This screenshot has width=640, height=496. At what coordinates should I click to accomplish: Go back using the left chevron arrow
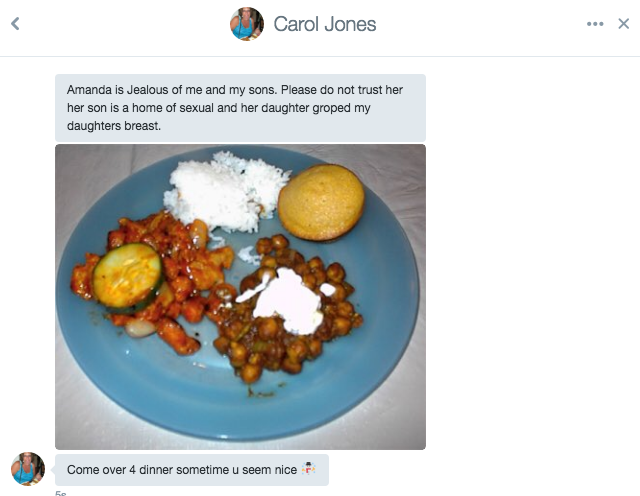(15, 24)
